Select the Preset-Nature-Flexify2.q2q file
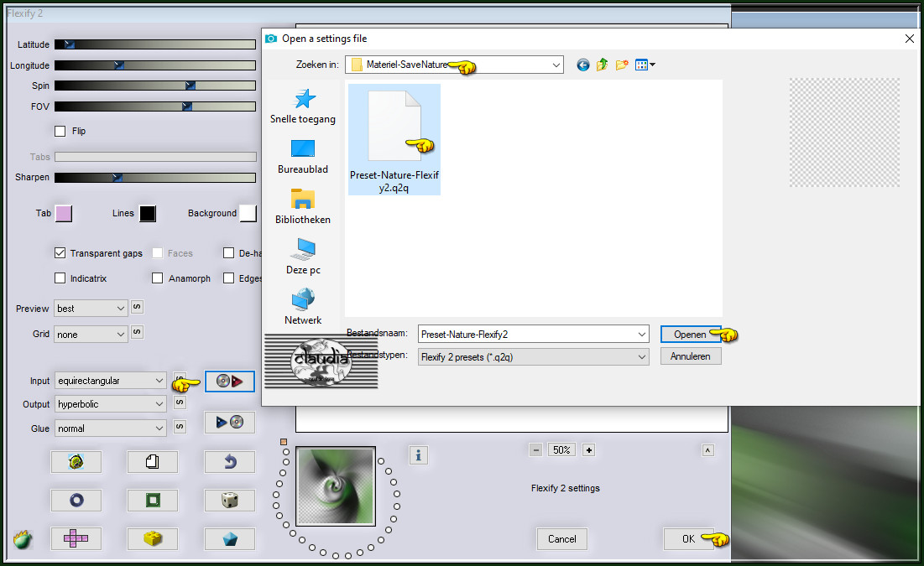 (x=394, y=139)
